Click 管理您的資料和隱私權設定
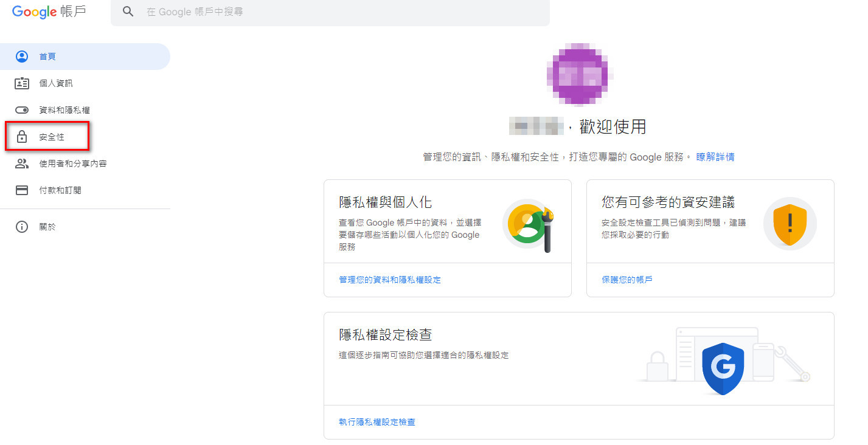This screenshot has width=868, height=445. coord(390,279)
